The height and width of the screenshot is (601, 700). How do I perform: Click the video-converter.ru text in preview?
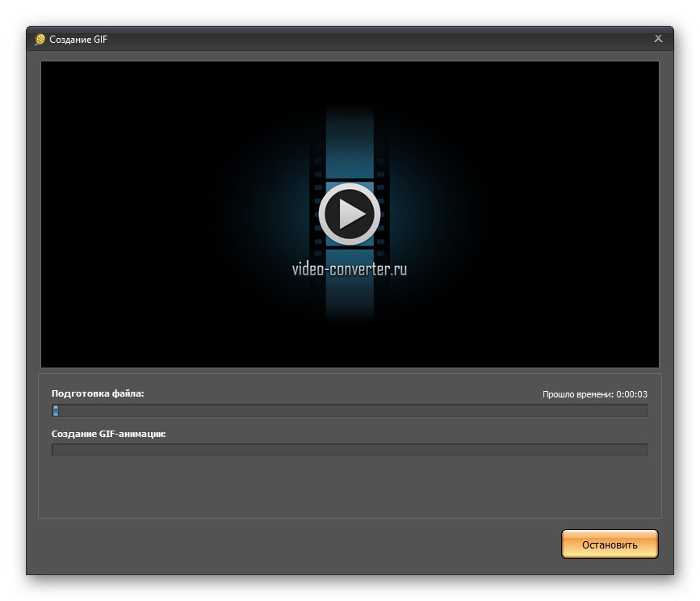click(x=349, y=269)
